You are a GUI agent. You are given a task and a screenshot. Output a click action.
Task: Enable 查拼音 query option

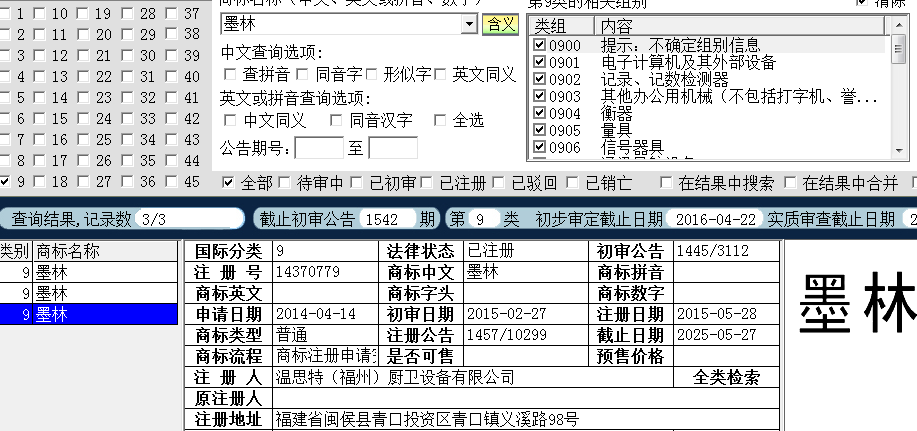[230, 74]
